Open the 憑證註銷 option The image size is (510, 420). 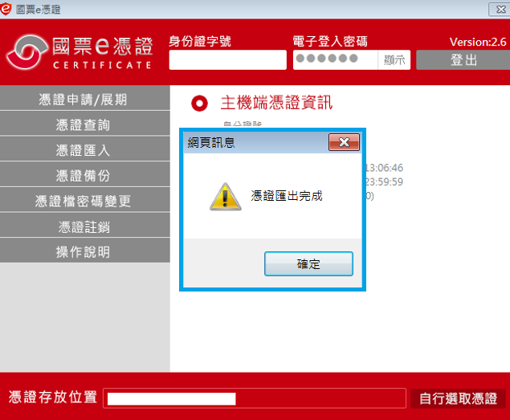click(84, 225)
